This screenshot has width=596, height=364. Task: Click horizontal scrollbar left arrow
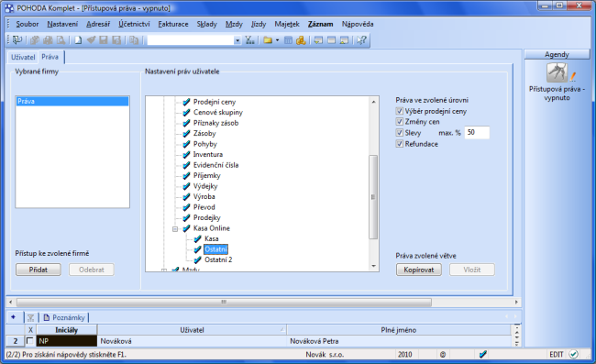11,302
